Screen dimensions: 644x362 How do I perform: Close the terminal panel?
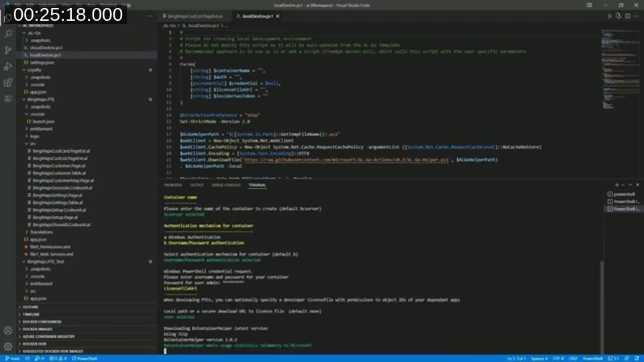637,185
